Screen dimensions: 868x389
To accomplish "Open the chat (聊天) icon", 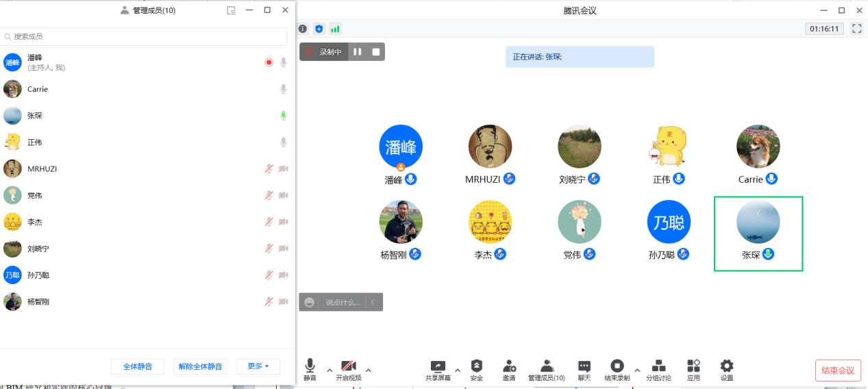I will coord(584,369).
